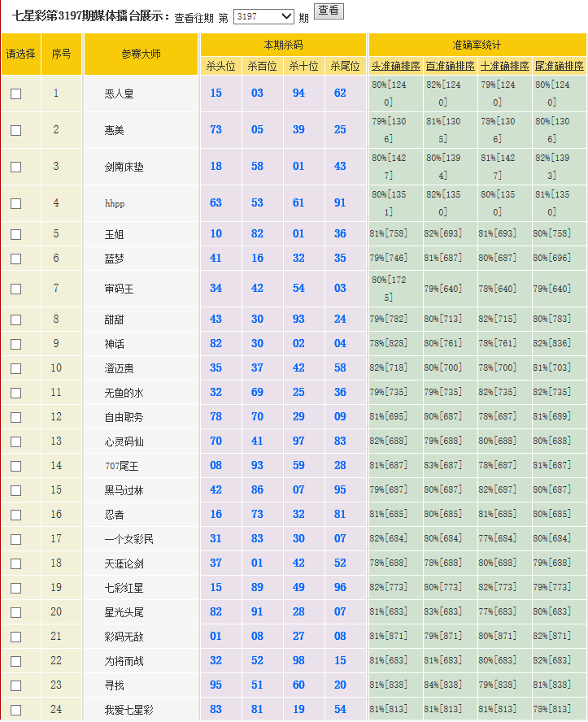Click the 查看 button
Screen dimensions: 588x722
[329, 11]
